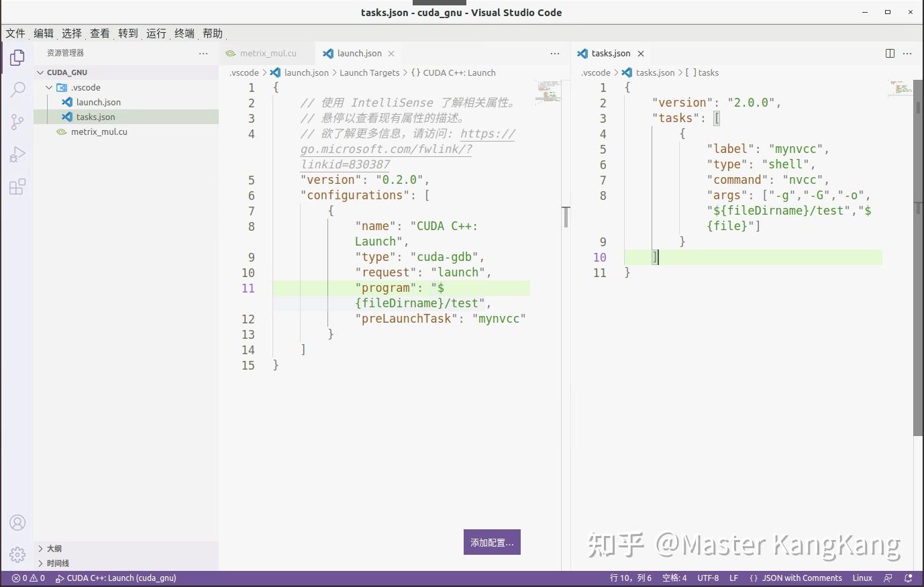Viewport: 924px width, 587px height.
Task: Open the 转到 menu
Action: coord(128,34)
